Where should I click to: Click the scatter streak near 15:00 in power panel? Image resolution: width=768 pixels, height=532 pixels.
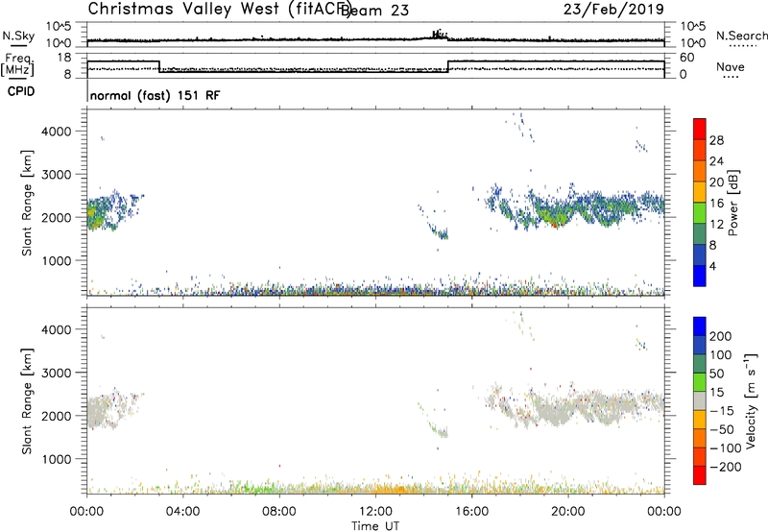440,232
